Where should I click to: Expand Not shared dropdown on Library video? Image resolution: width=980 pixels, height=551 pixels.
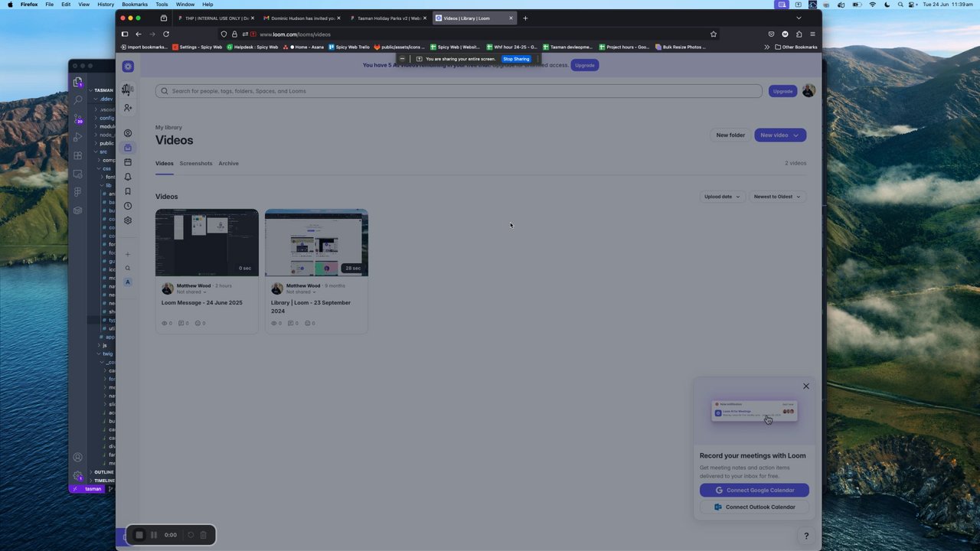tap(301, 292)
